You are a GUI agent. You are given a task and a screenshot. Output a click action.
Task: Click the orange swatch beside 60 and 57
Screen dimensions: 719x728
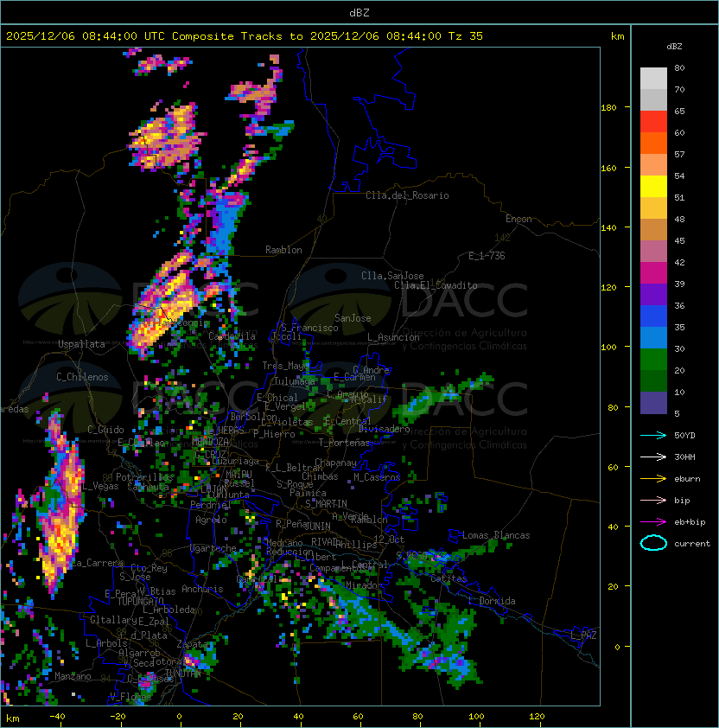[653, 143]
